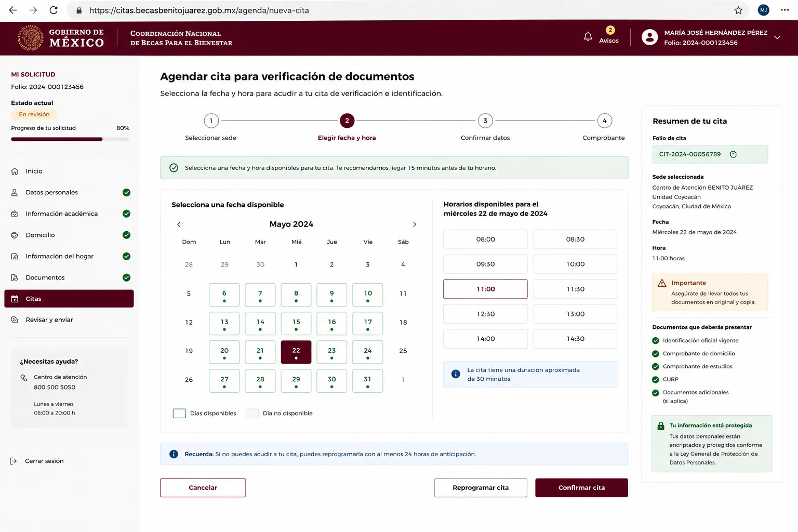Select May 15 on the calendar

(x=296, y=324)
